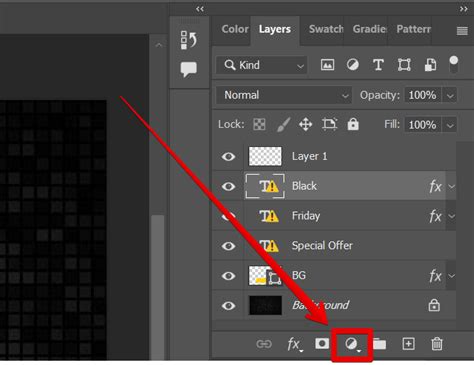Prevent artboard auto-nesting lock icon
The image size is (474, 365).
(x=329, y=124)
